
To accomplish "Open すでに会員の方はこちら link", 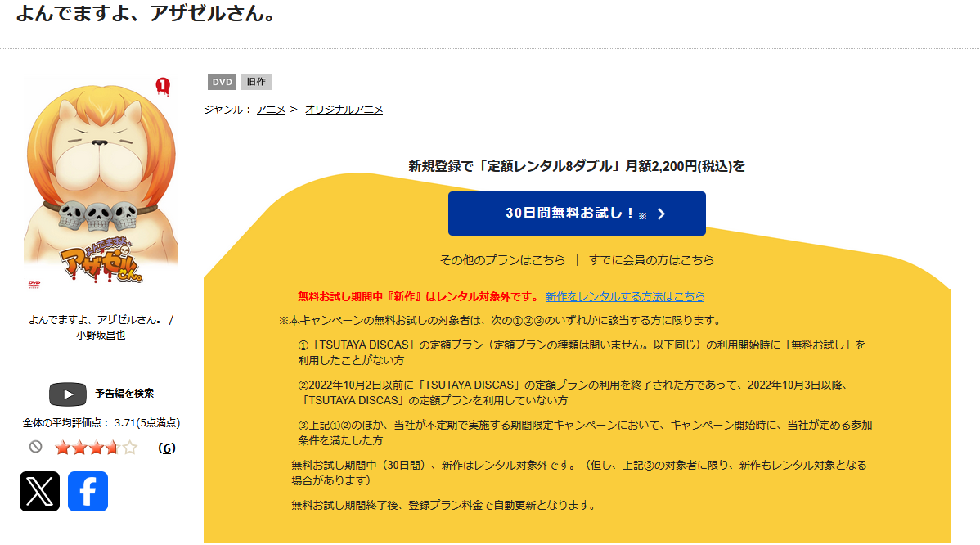I will point(651,260).
